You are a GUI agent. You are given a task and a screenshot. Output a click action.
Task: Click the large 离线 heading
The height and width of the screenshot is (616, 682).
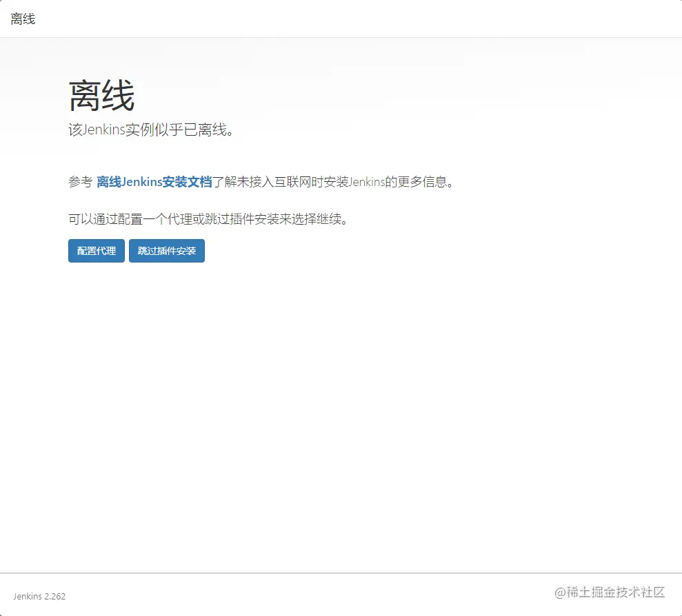click(x=101, y=96)
